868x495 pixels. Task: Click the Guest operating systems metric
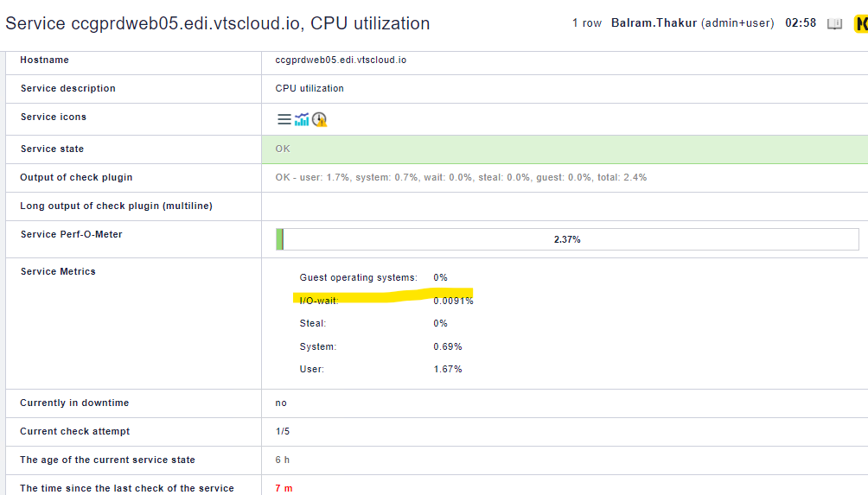[358, 277]
